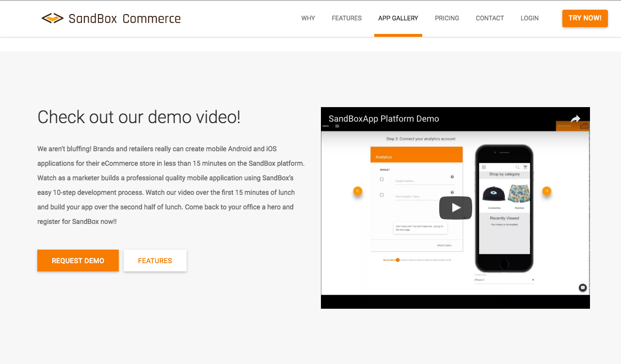Click the Google Analytics input field
Viewport: 621px width, 364px height.
[425, 181]
